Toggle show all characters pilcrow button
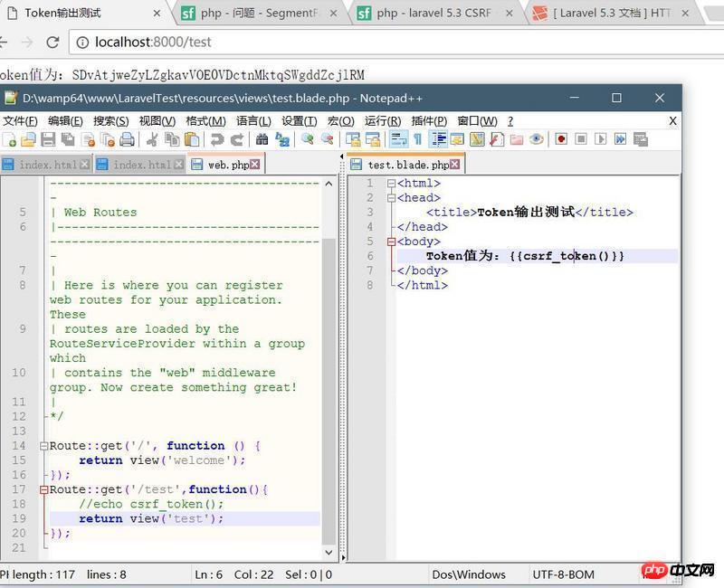Viewport: 724px width, 588px height. click(x=418, y=139)
